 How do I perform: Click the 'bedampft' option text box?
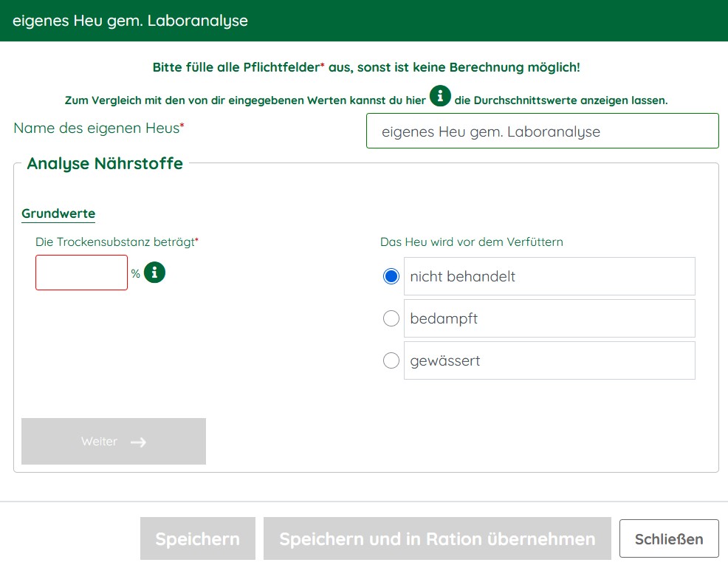[x=549, y=318]
